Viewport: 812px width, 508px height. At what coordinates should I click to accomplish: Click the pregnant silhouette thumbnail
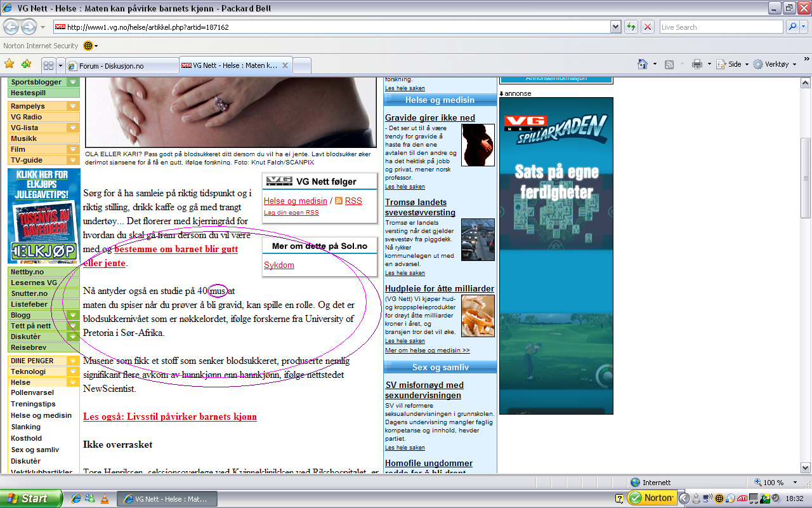[478, 145]
